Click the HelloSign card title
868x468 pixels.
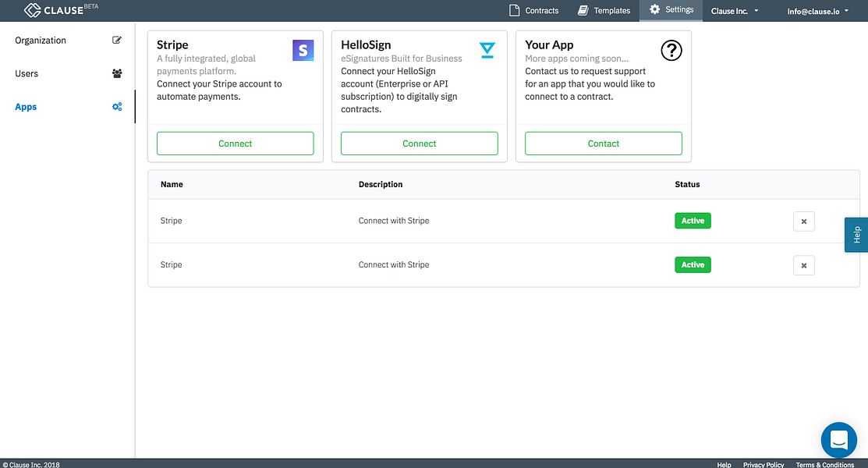tap(366, 45)
